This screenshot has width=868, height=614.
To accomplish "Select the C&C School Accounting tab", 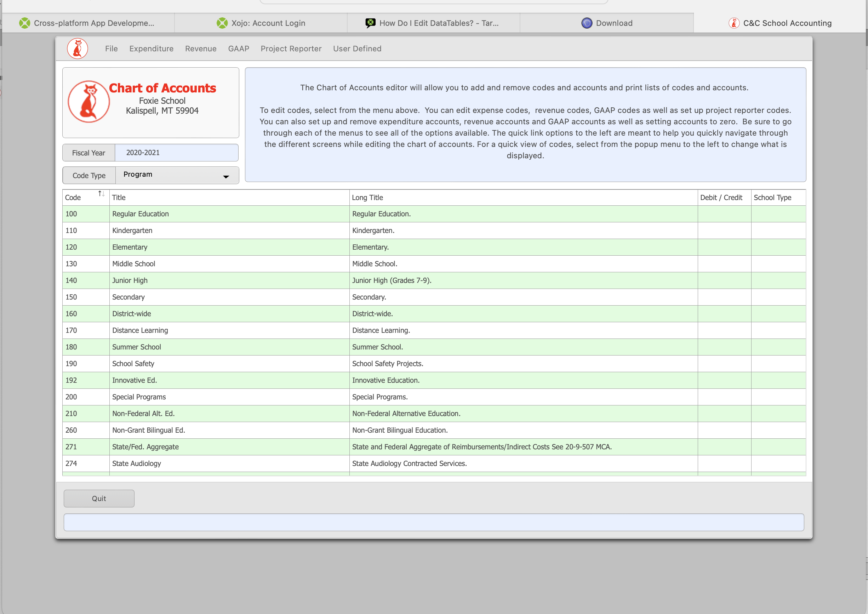I will tap(780, 23).
